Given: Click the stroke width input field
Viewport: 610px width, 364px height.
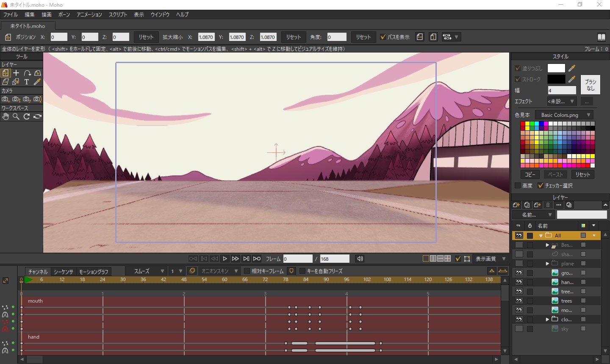Looking at the screenshot, I should pos(562,90).
